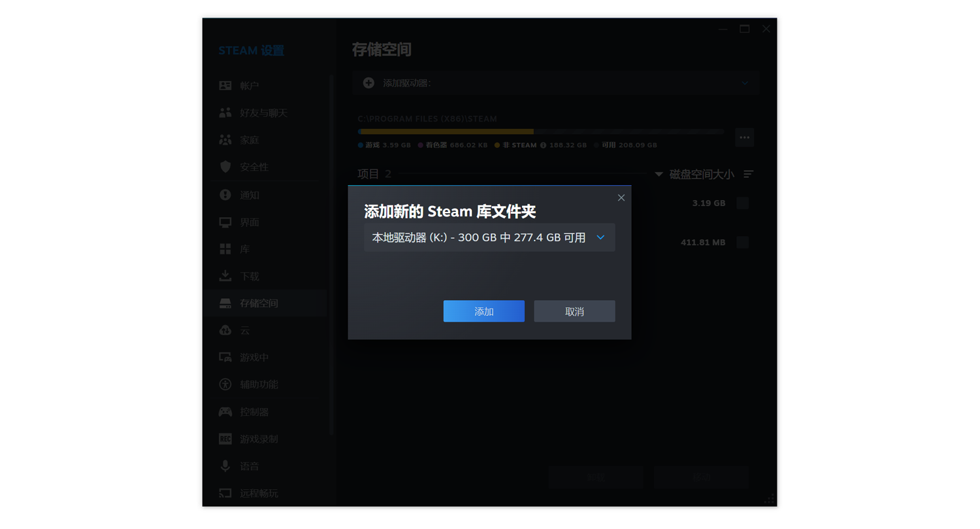
Task: Click the info icon next to 非 STEAM
Action: 543,145
